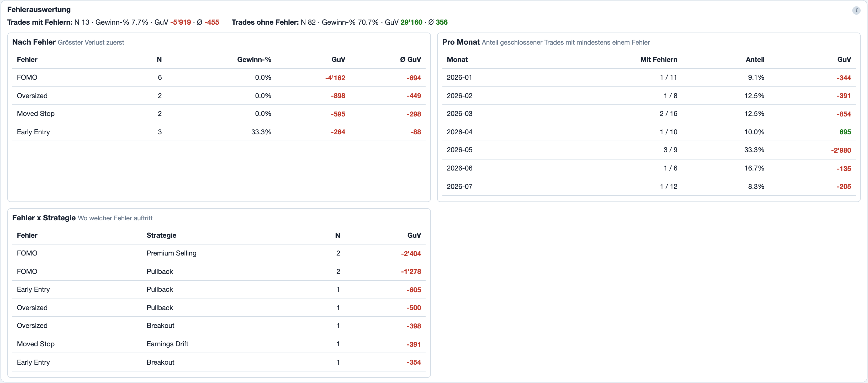
Task: Select month row 2026-02
Action: tap(649, 96)
